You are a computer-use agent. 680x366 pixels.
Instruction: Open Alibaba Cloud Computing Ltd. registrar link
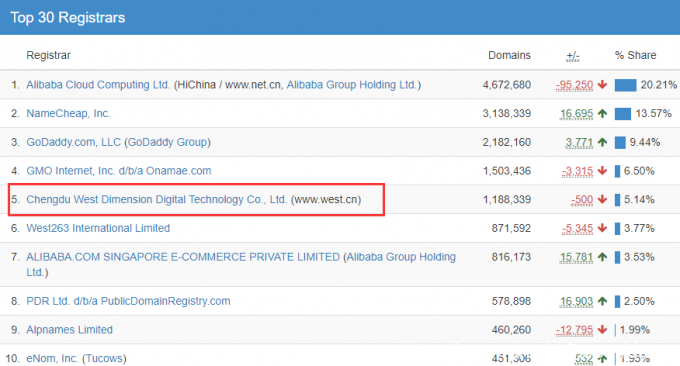pyautogui.click(x=98, y=85)
